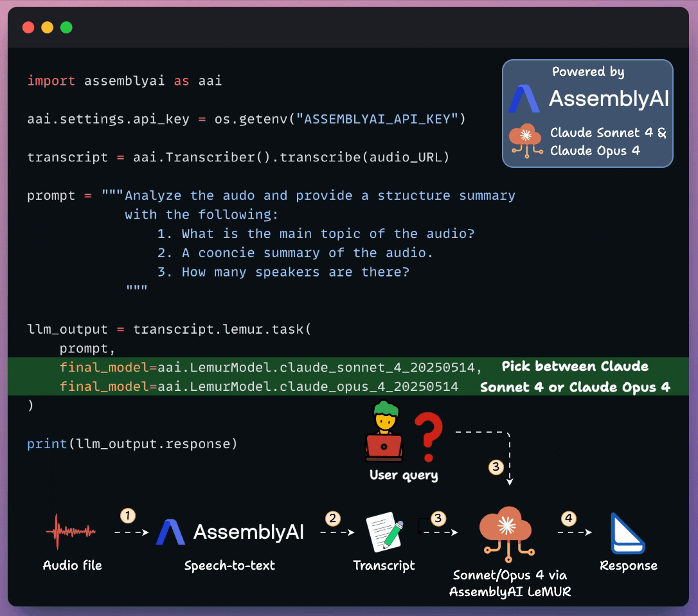This screenshot has height=616, width=698.
Task: Select the Transcript document with pen icon
Action: pos(384,532)
